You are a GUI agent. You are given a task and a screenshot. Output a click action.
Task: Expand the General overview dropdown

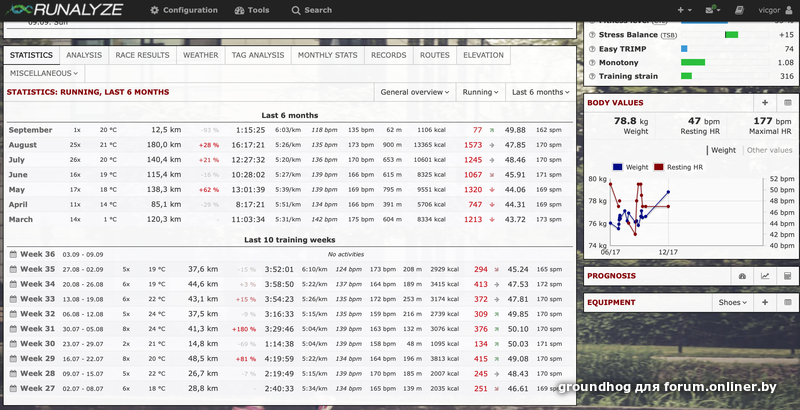point(415,92)
